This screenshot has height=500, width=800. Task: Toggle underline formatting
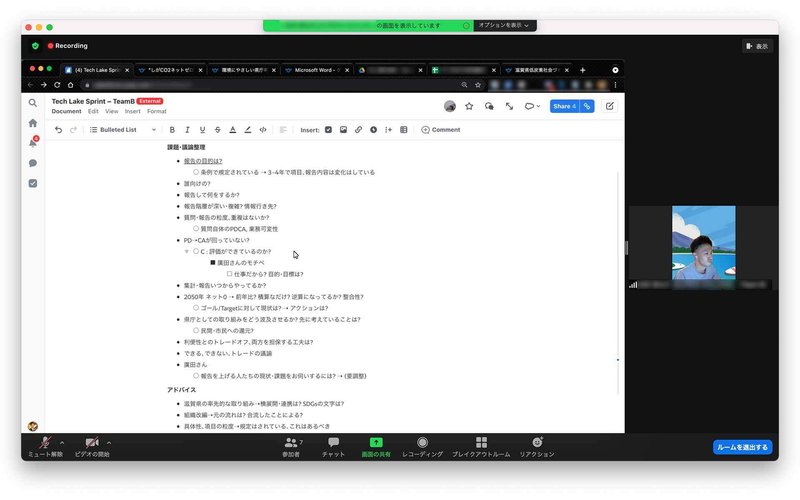pyautogui.click(x=203, y=130)
